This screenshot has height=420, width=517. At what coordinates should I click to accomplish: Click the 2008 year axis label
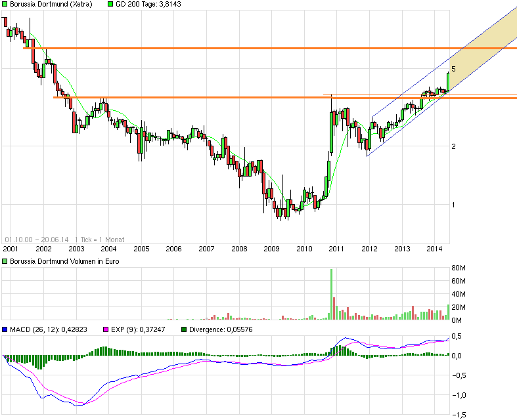(239, 249)
